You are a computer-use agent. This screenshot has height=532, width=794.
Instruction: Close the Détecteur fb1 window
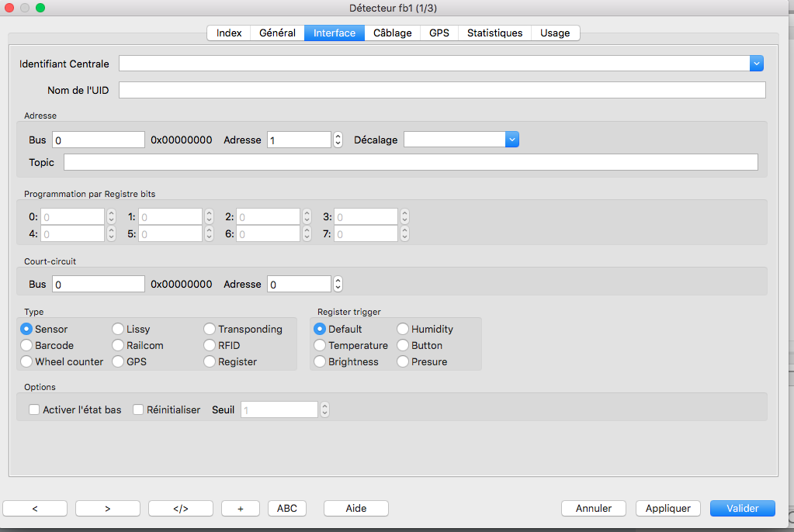click(x=9, y=8)
